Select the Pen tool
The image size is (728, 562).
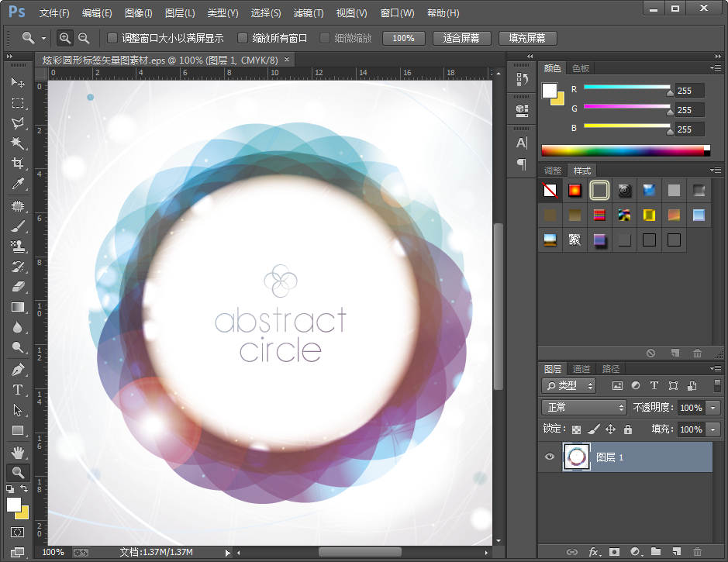tap(18, 370)
